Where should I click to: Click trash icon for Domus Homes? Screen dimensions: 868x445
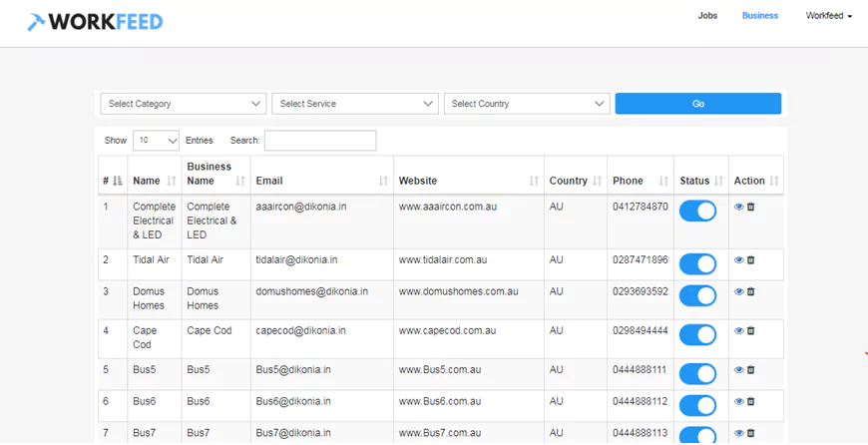(x=750, y=291)
